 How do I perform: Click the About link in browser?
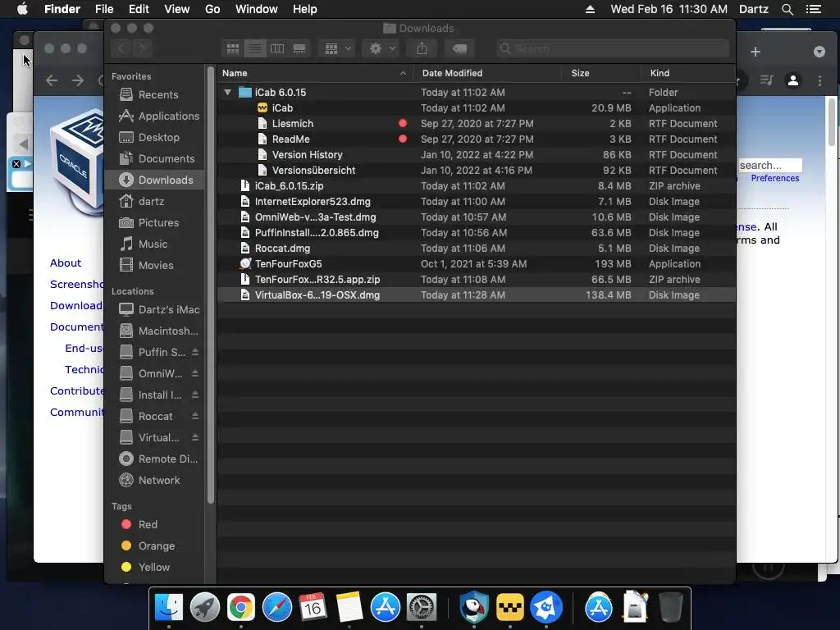tap(66, 262)
